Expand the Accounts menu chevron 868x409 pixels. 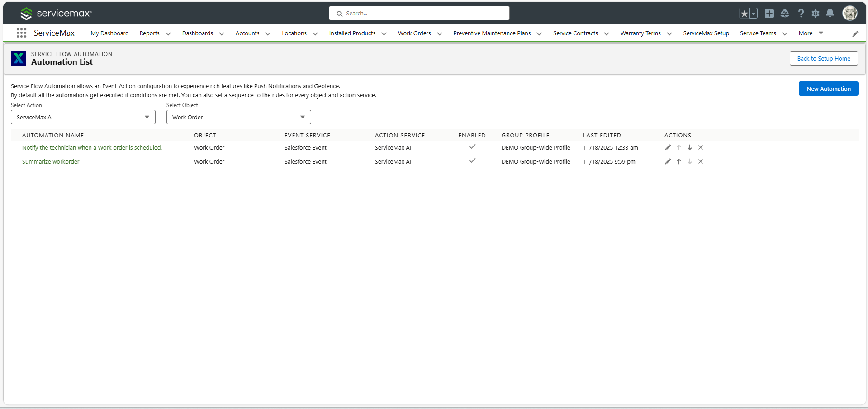268,33
